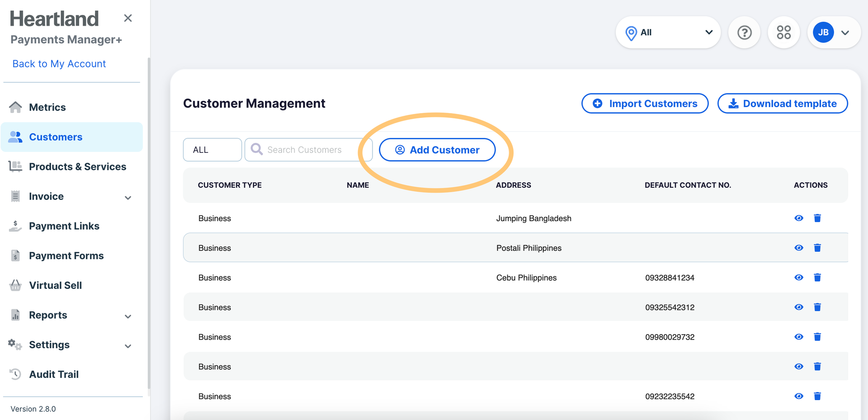Click the Import Customers button
868x420 pixels.
[x=645, y=104]
